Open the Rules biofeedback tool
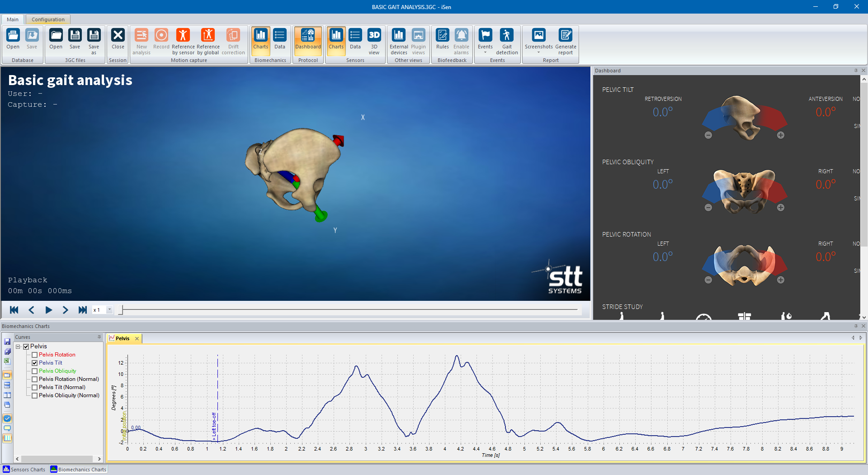The image size is (868, 475). click(x=442, y=42)
